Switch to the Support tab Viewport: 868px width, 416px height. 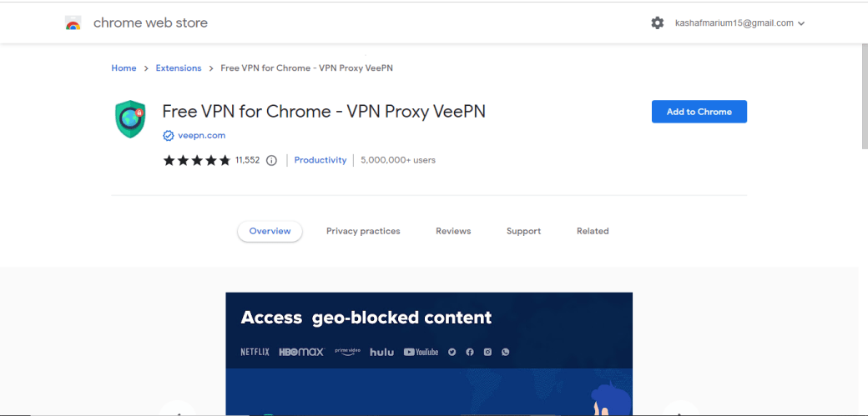coord(523,231)
